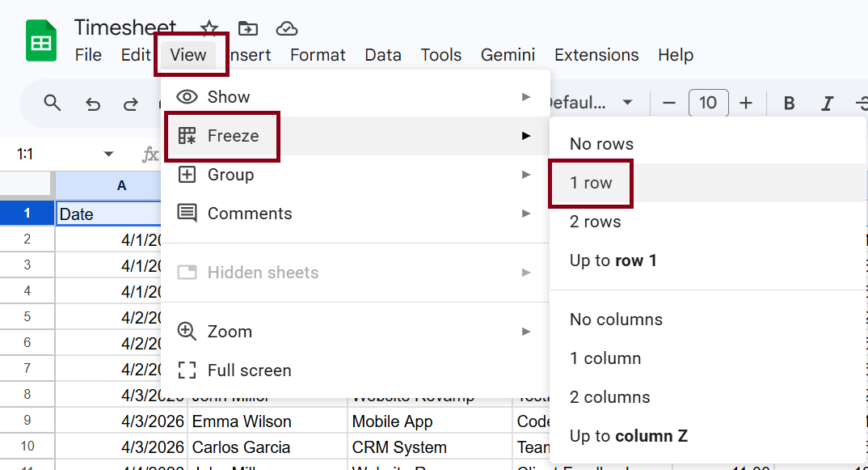Undo the last action
This screenshot has width=868, height=470.
(93, 104)
